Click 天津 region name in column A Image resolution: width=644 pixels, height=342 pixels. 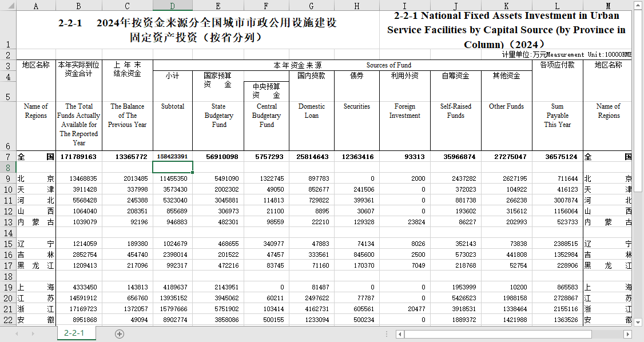35,189
